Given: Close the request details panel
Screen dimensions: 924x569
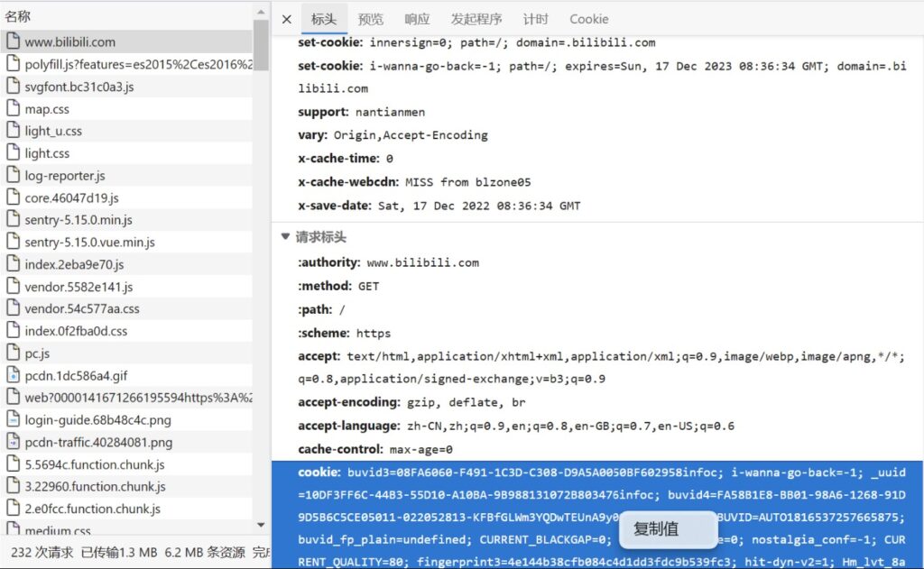Looking at the screenshot, I should (x=286, y=19).
